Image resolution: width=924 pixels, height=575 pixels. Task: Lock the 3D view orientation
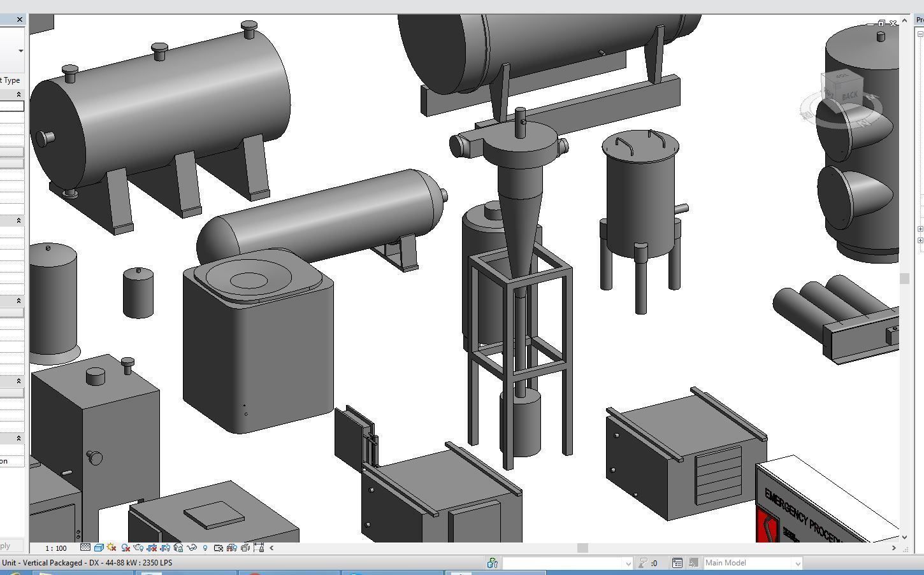click(x=177, y=548)
